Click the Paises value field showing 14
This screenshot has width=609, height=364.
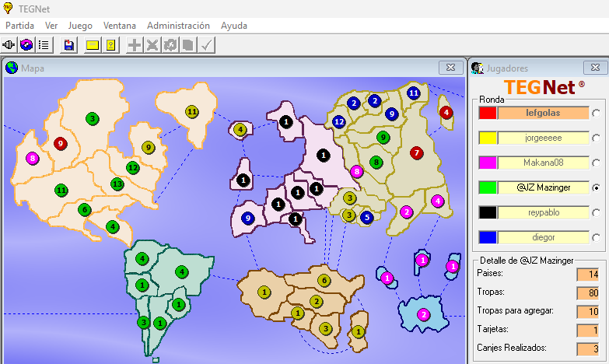pyautogui.click(x=588, y=275)
